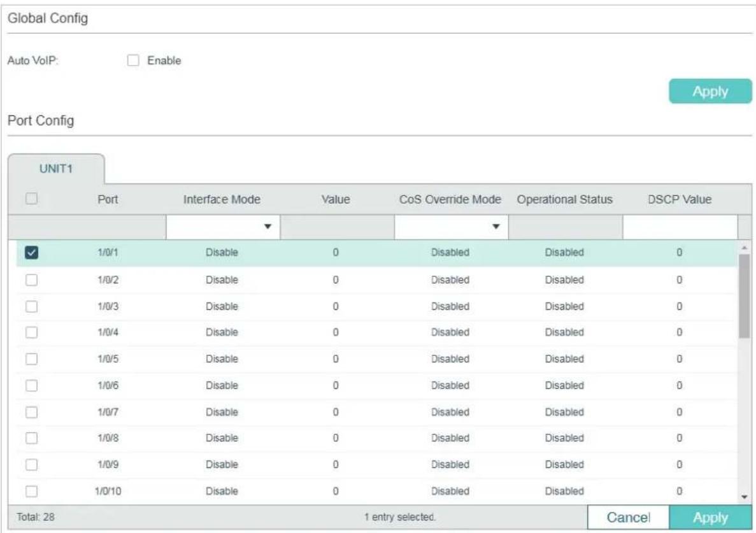Click the Value column header
Viewport: 756px width, 533px height.
tap(336, 199)
